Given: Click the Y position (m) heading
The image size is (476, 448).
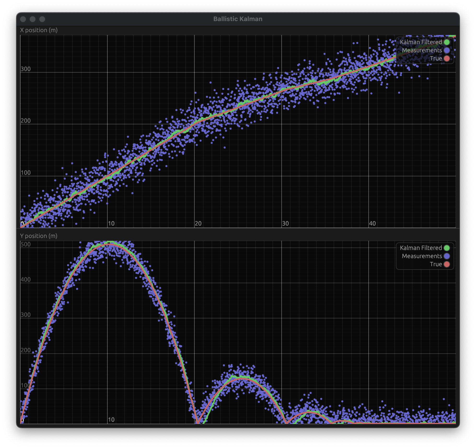Looking at the screenshot, I should point(39,236).
